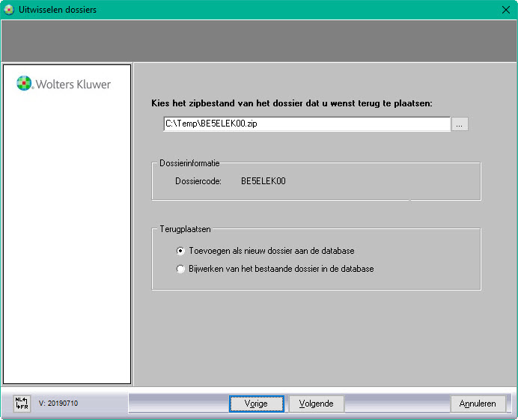
Task: Click the Terugplaatsen group heading
Action: (185, 229)
